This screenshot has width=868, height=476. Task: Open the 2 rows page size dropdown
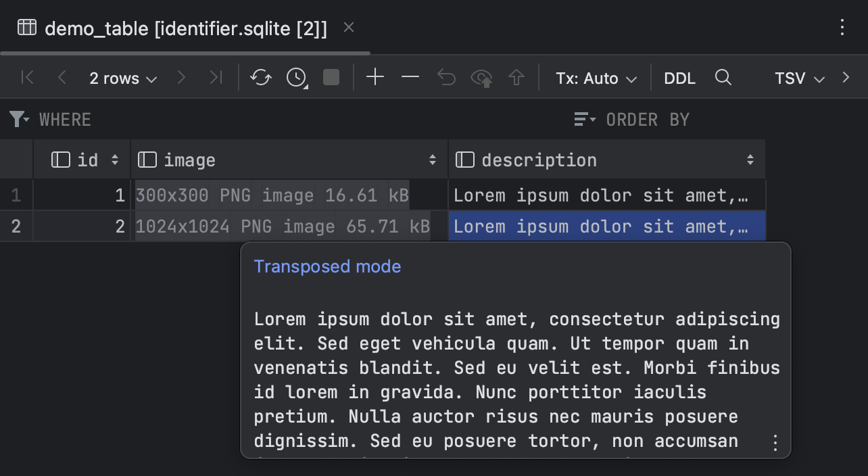tap(122, 78)
